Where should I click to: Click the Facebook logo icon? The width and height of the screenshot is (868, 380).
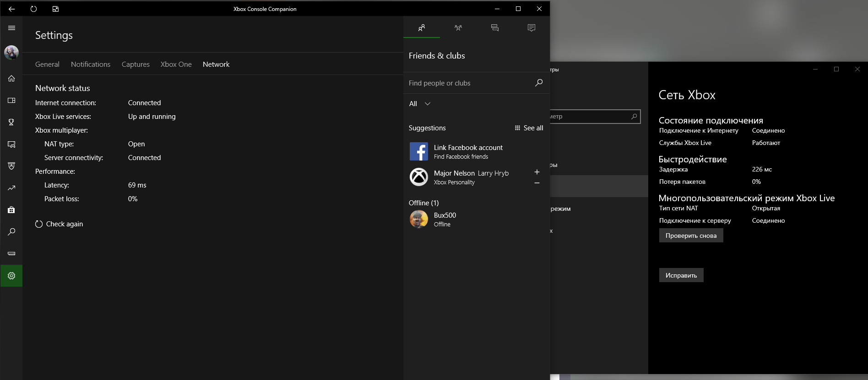[x=419, y=151]
